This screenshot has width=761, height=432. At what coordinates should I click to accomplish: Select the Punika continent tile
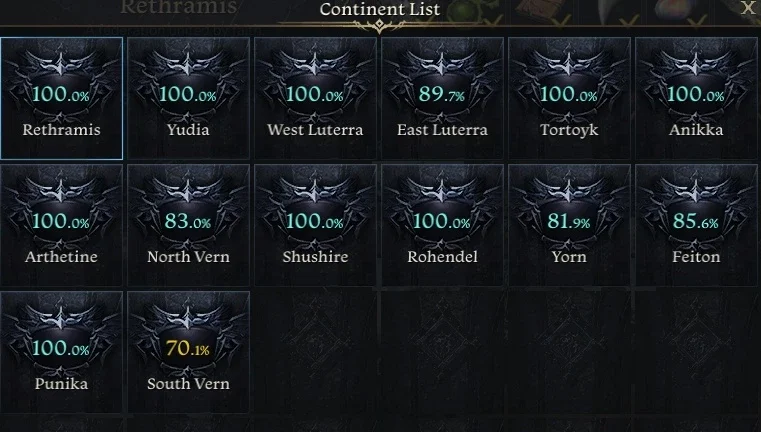point(62,352)
